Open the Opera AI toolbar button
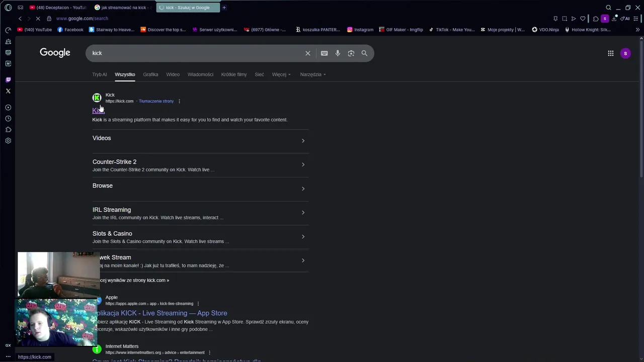644x362 pixels. 625,19
